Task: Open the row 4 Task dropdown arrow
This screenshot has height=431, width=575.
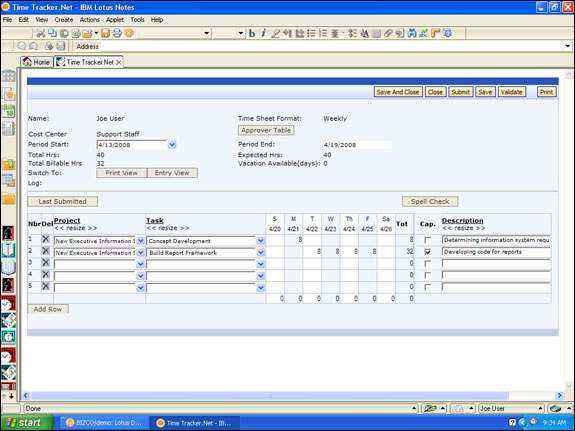Action: [x=260, y=276]
